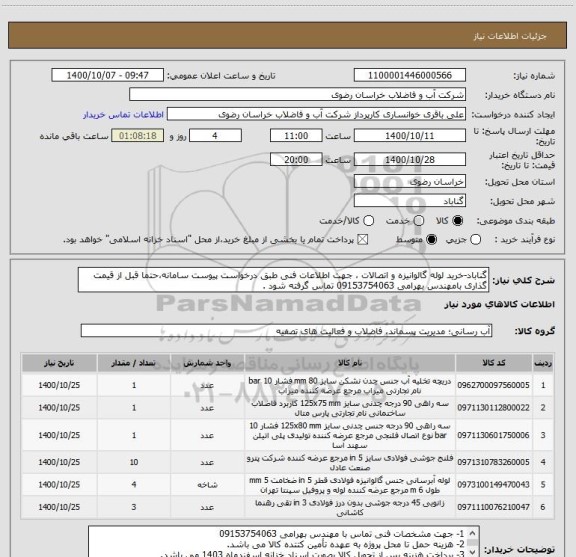
Task: Click the کد کالا column header
Action: (494, 363)
